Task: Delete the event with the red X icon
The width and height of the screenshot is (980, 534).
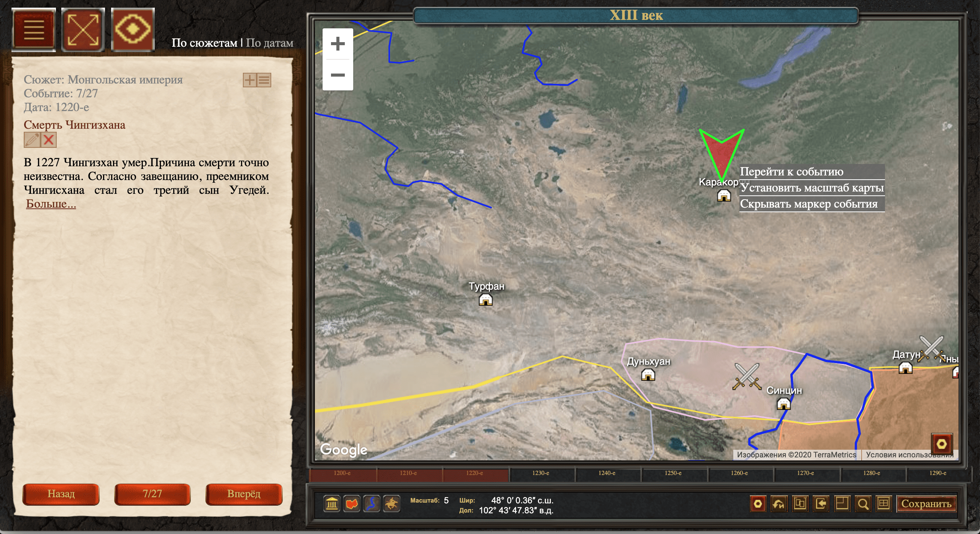Action: pyautogui.click(x=49, y=140)
